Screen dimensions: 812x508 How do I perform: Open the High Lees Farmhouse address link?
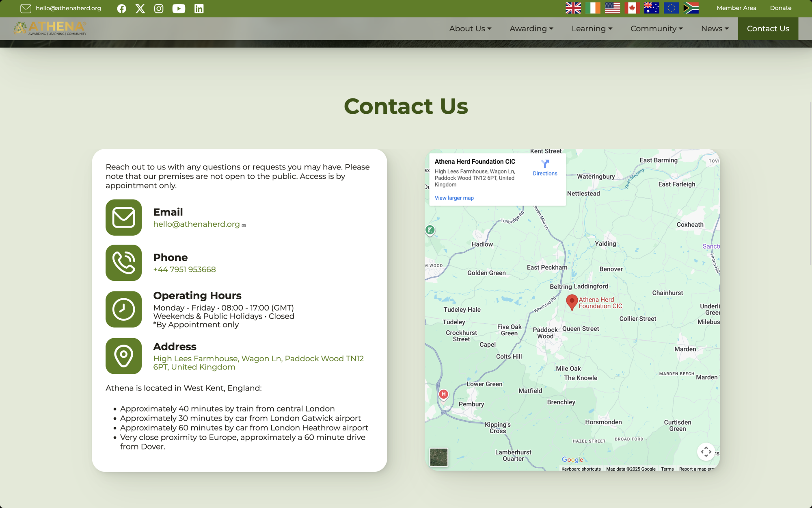259,363
